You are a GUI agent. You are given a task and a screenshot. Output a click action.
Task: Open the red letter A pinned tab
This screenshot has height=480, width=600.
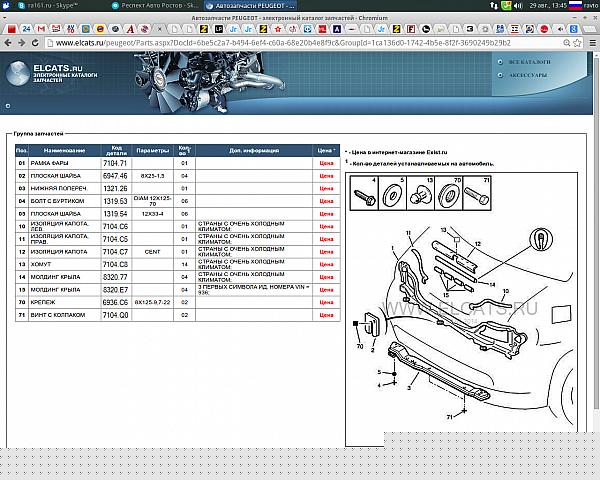(x=130, y=29)
